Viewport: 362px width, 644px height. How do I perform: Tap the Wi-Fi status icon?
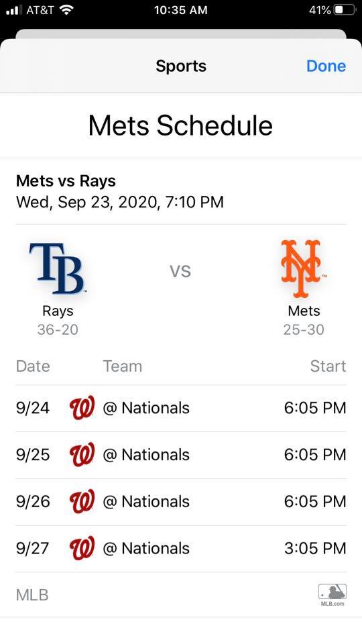pos(66,10)
